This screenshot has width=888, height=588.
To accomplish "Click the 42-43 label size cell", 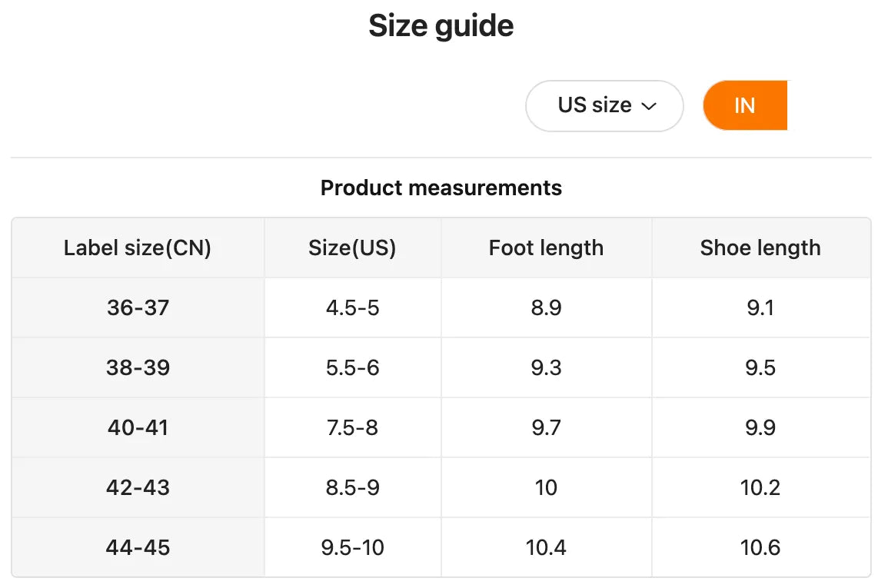I will click(x=138, y=488).
